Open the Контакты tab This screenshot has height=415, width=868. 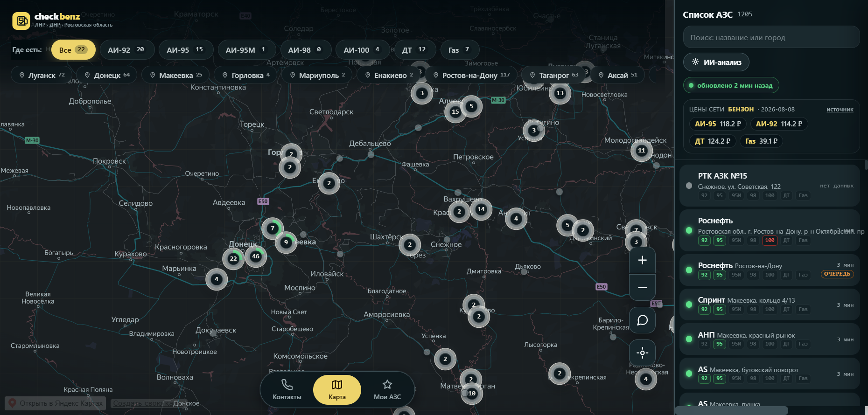[x=287, y=390]
